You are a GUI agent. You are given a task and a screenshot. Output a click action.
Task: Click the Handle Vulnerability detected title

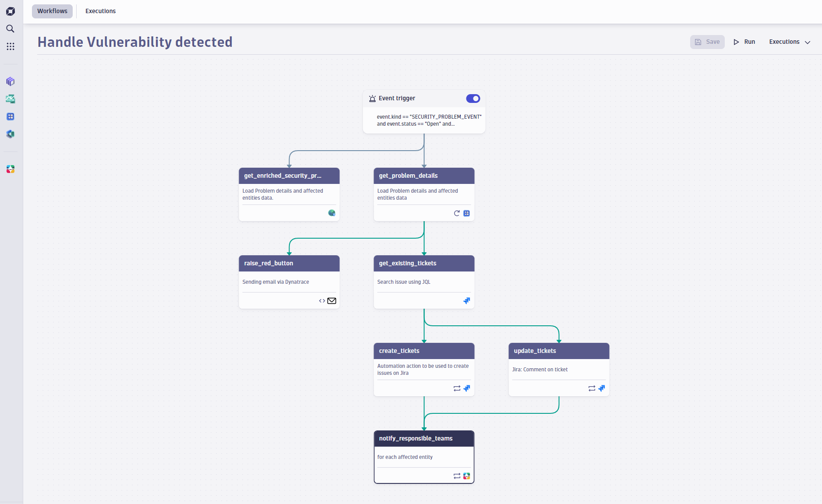coord(135,42)
